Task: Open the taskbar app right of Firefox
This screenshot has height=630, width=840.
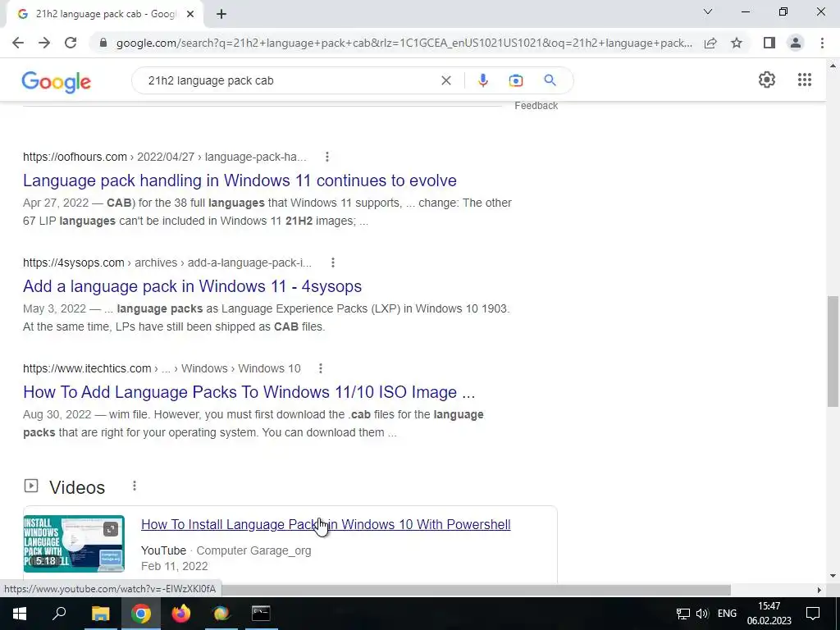Action: click(221, 614)
